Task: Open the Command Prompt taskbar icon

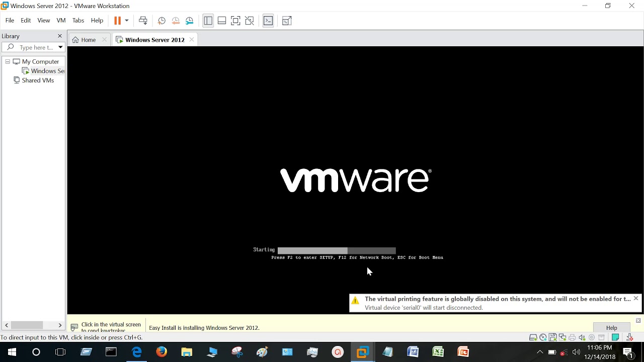Action: pos(111,352)
